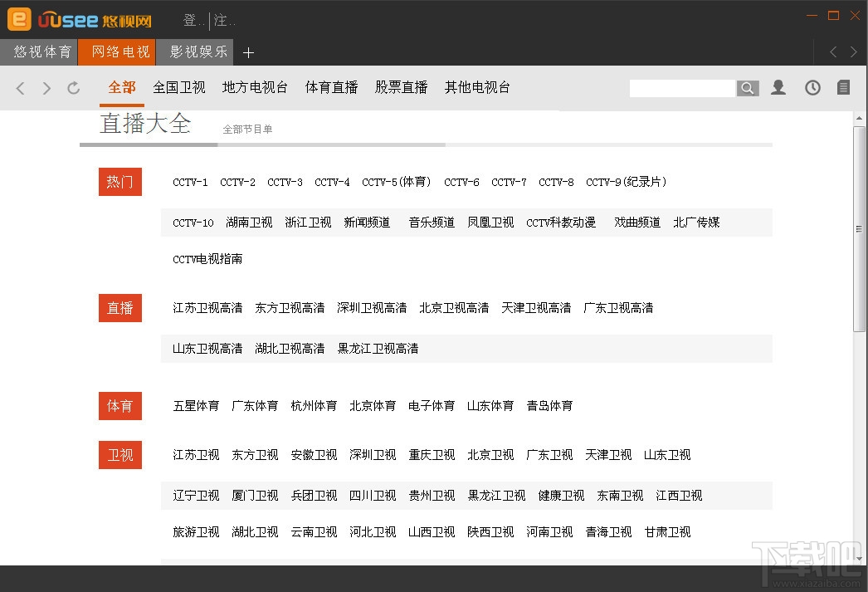Screen dimensions: 868x592
Task: Open watch history via the clock icon
Action: click(812, 87)
